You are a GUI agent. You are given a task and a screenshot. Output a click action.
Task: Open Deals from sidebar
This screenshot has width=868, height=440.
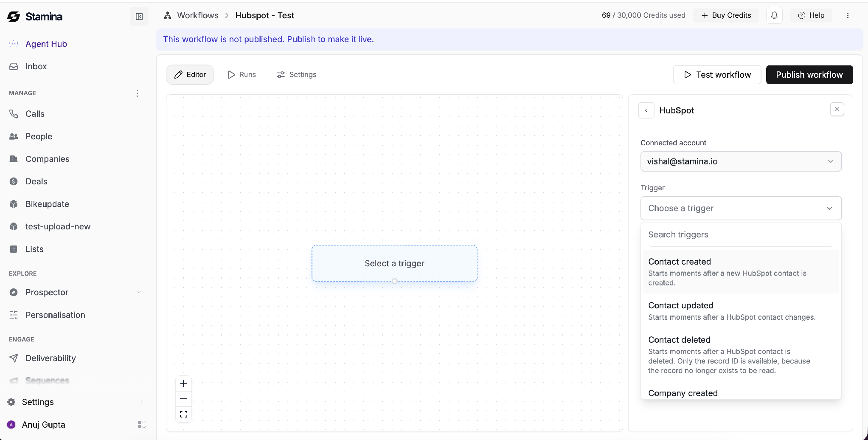36,181
